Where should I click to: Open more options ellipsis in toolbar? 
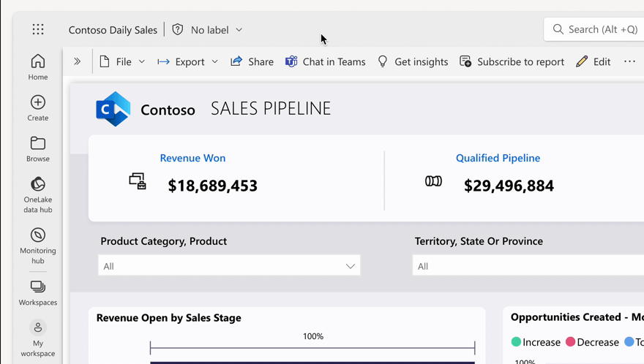(629, 61)
